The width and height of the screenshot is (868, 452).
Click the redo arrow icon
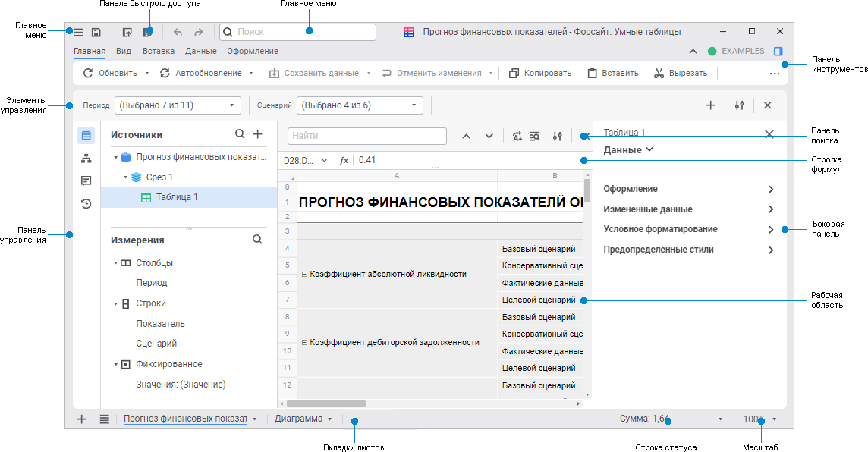[x=199, y=32]
